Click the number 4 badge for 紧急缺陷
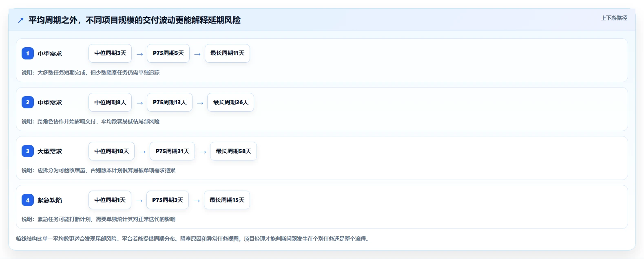Viewport: 644px width, 259px height. click(x=28, y=200)
